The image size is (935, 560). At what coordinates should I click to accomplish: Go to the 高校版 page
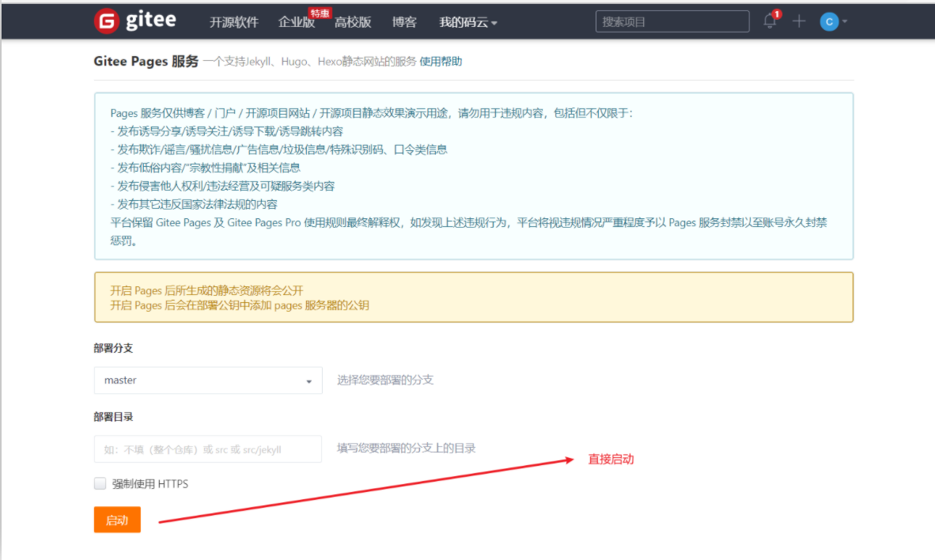(353, 22)
